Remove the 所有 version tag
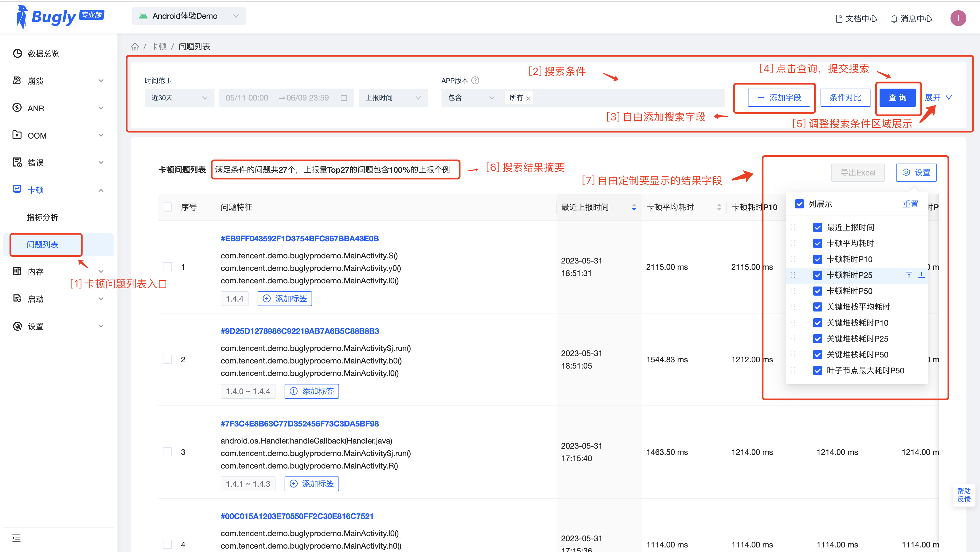 [528, 98]
